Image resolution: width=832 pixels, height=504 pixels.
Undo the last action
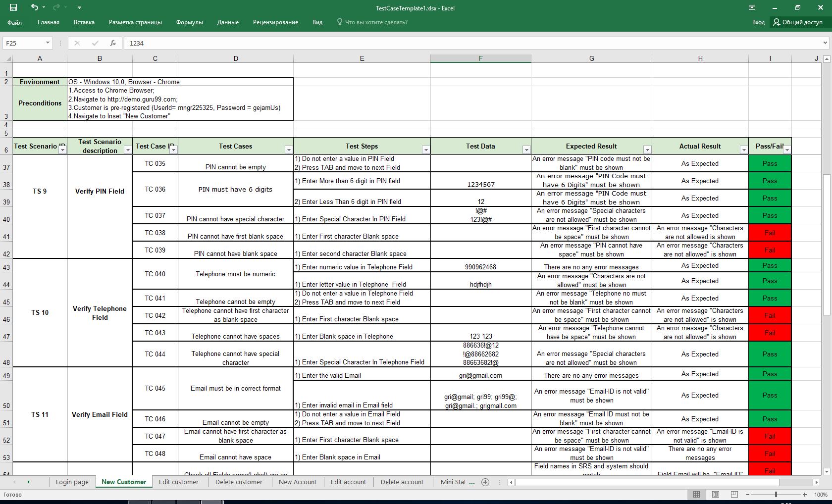click(34, 7)
